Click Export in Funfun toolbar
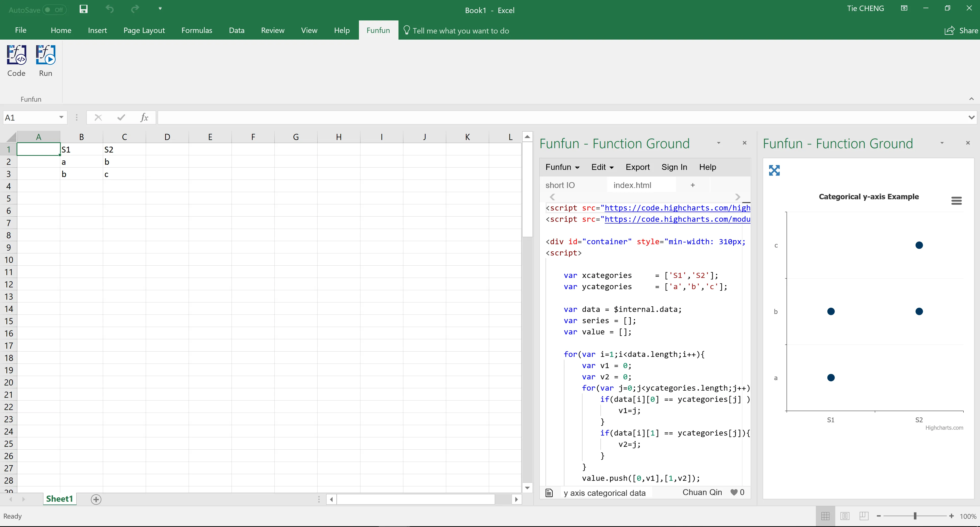The image size is (980, 527). point(638,167)
